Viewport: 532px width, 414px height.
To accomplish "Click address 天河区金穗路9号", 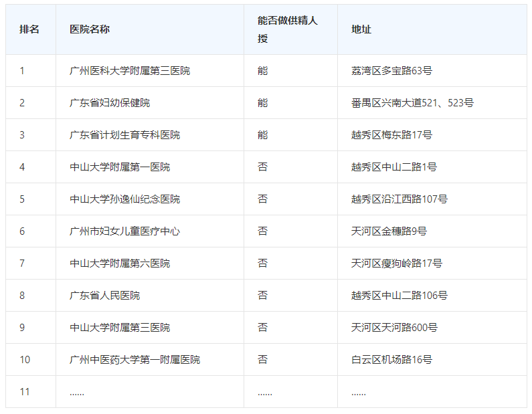I will click(389, 231).
